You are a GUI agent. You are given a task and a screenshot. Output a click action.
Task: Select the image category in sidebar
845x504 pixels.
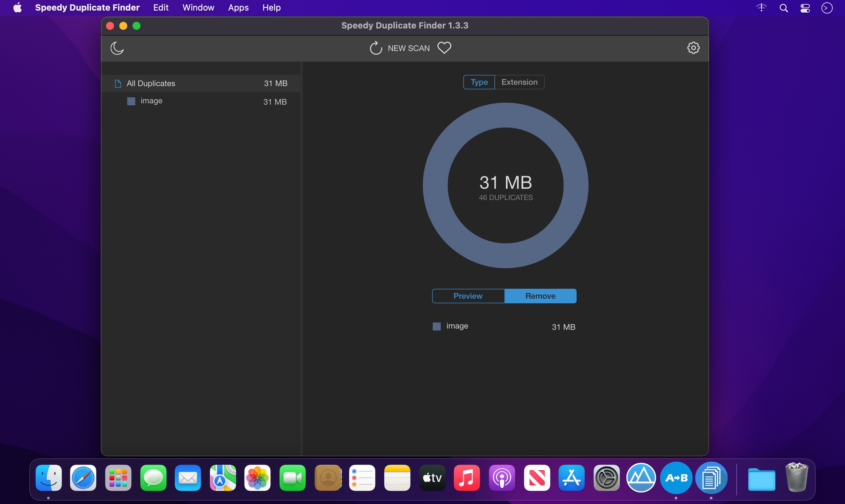(x=201, y=101)
